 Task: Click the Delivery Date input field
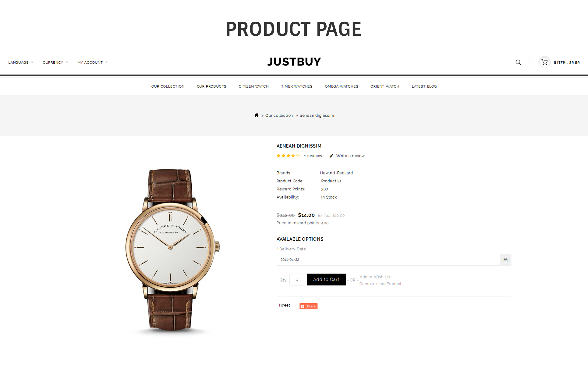tap(388, 260)
